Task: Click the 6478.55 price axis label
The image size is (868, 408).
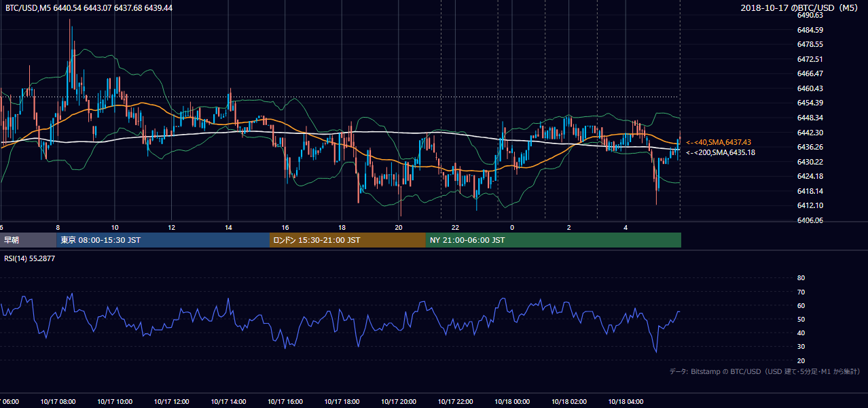Action: [x=810, y=44]
